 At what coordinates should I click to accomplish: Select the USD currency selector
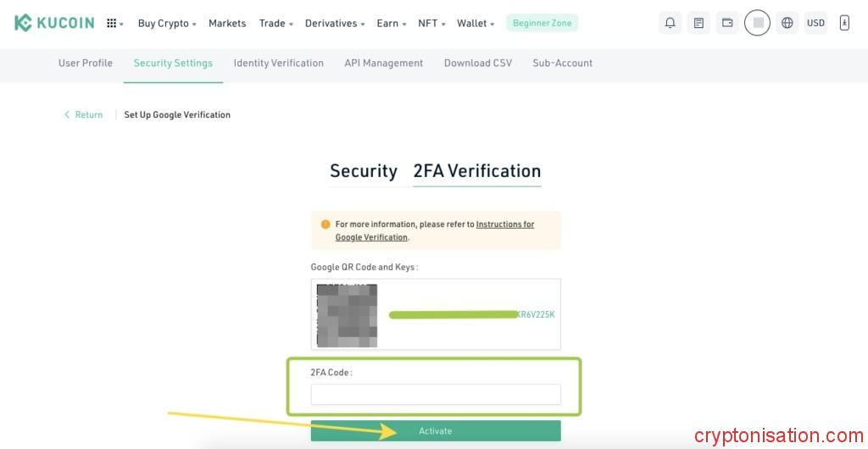point(815,23)
